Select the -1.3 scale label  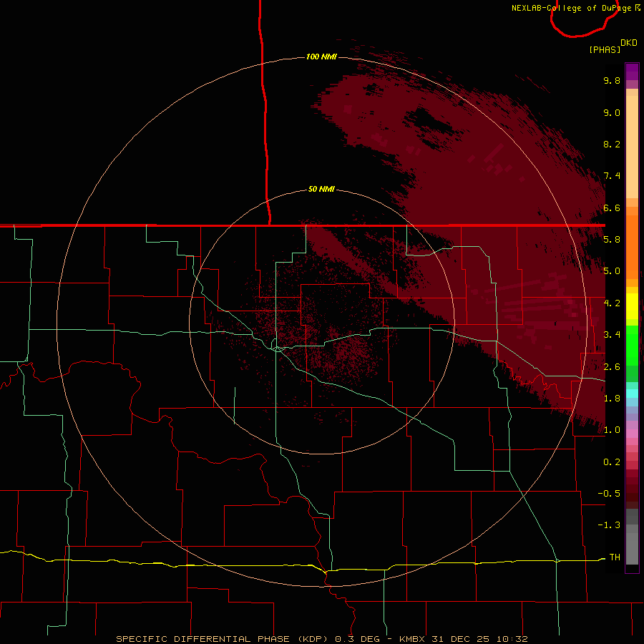[609, 525]
